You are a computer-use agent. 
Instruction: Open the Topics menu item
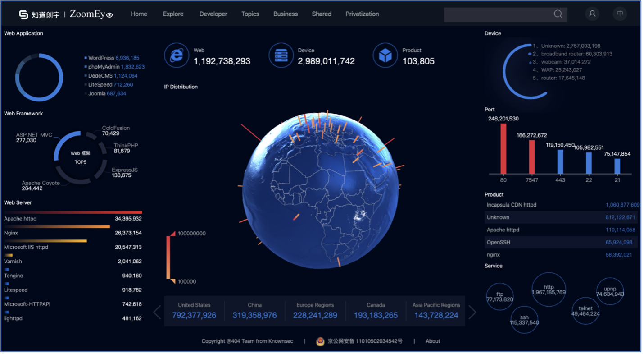pyautogui.click(x=250, y=14)
